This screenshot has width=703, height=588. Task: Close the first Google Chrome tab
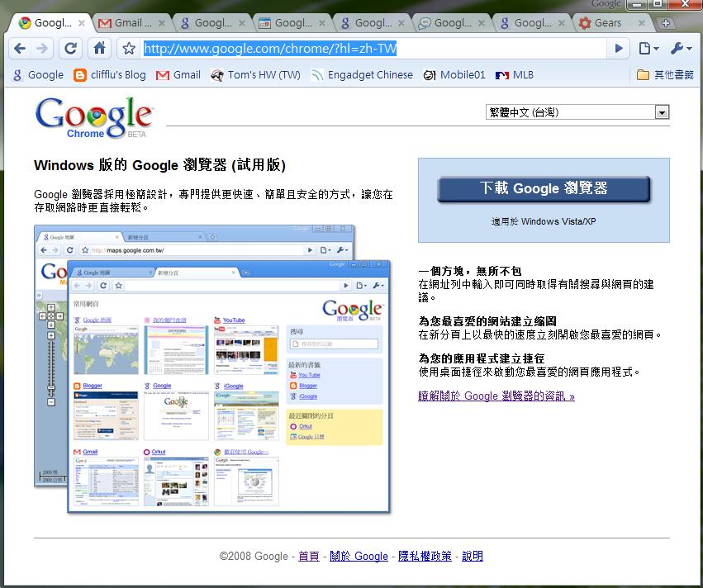point(82,23)
